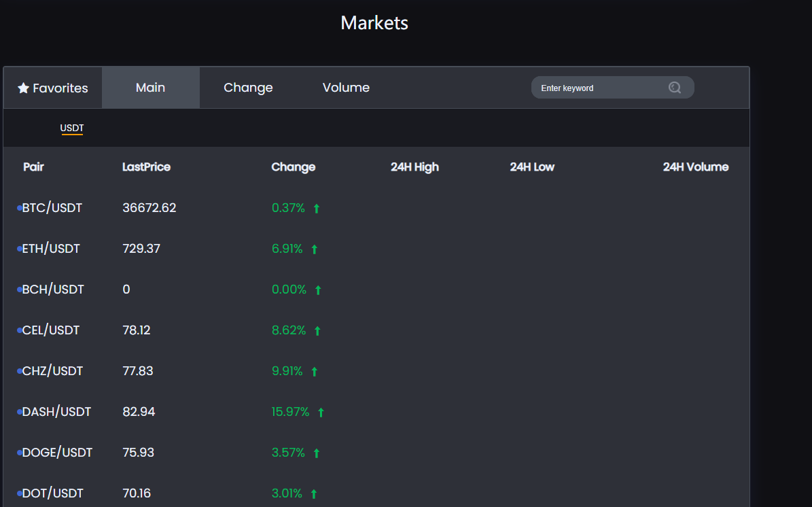Select the USDT market filter

coord(72,128)
